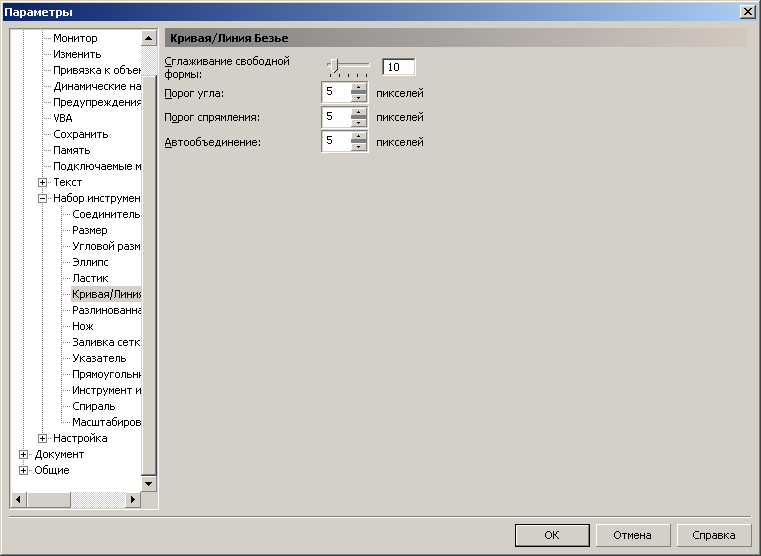Click the OK button
Viewport: 761px width, 556px height.
tap(552, 535)
